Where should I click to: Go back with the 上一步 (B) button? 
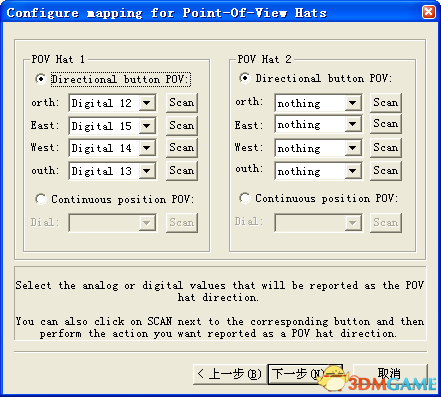tap(230, 374)
